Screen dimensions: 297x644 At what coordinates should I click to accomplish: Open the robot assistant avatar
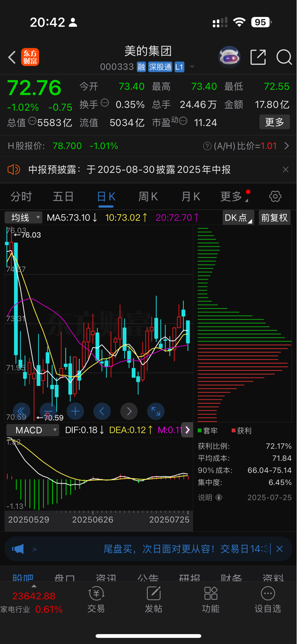229,57
